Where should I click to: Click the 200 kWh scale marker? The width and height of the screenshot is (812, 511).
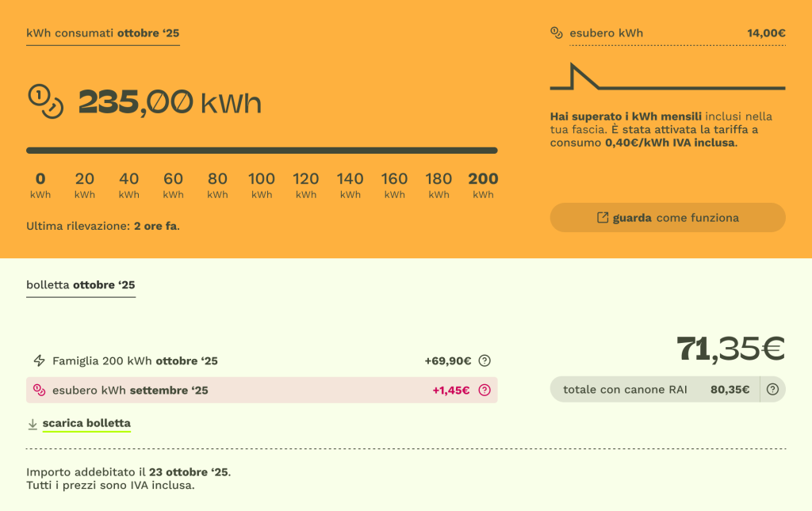(483, 185)
